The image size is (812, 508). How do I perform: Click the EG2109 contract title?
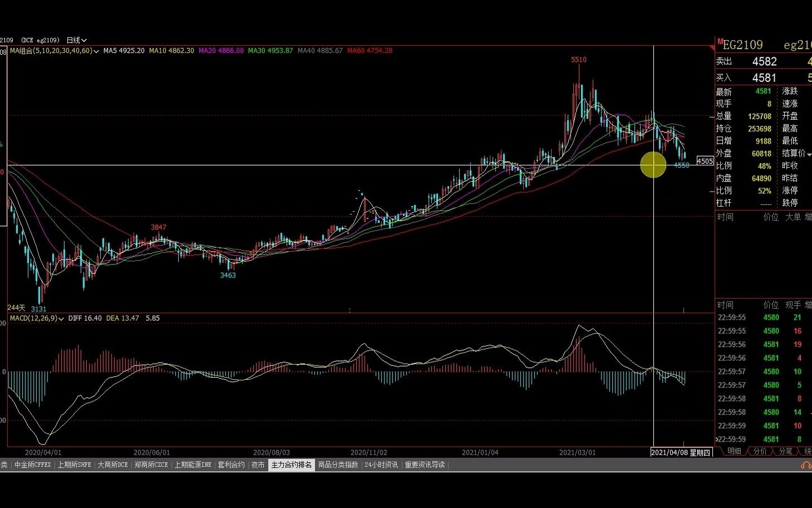(x=742, y=45)
